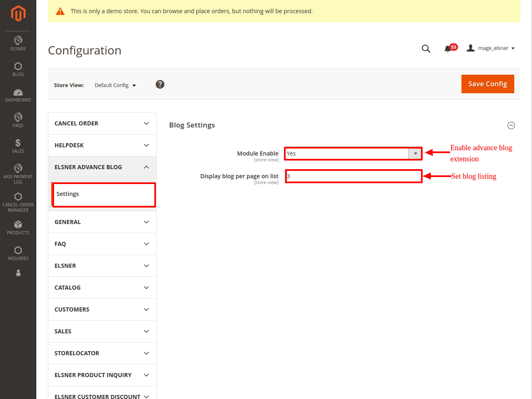
Task: Click the search magnifier icon
Action: click(426, 49)
